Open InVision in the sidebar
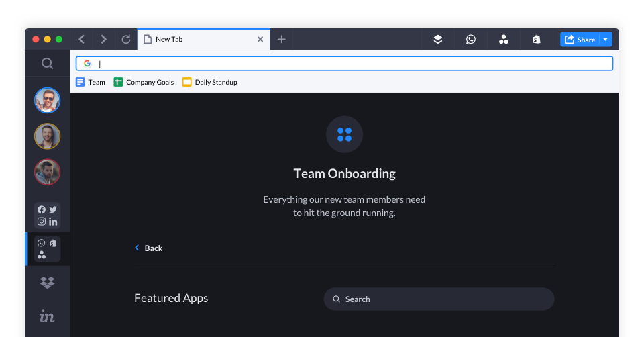Viewport: 644px width, 337px height. point(47,316)
